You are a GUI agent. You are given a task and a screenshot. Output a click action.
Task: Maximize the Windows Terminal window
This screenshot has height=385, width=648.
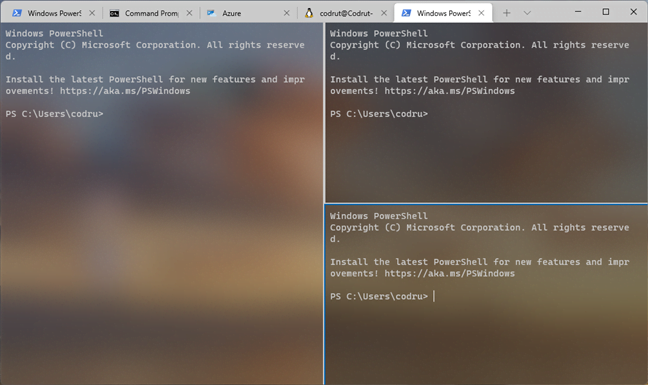pyautogui.click(x=606, y=12)
